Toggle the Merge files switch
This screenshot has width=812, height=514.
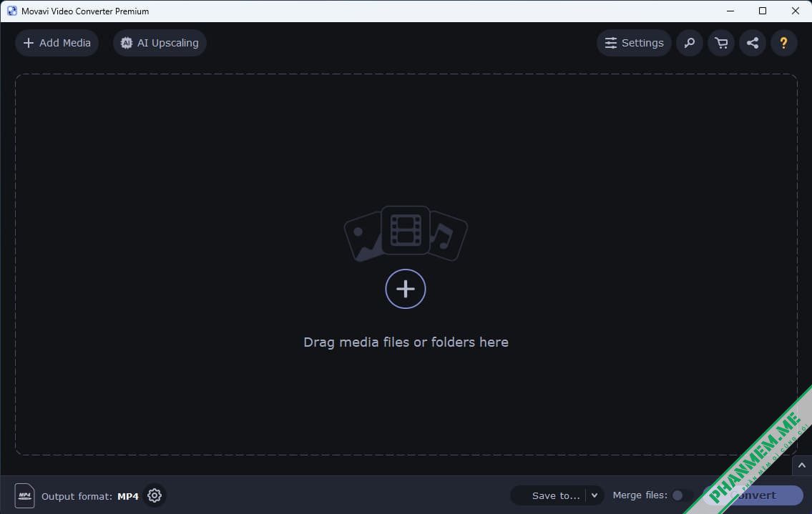pyautogui.click(x=682, y=495)
